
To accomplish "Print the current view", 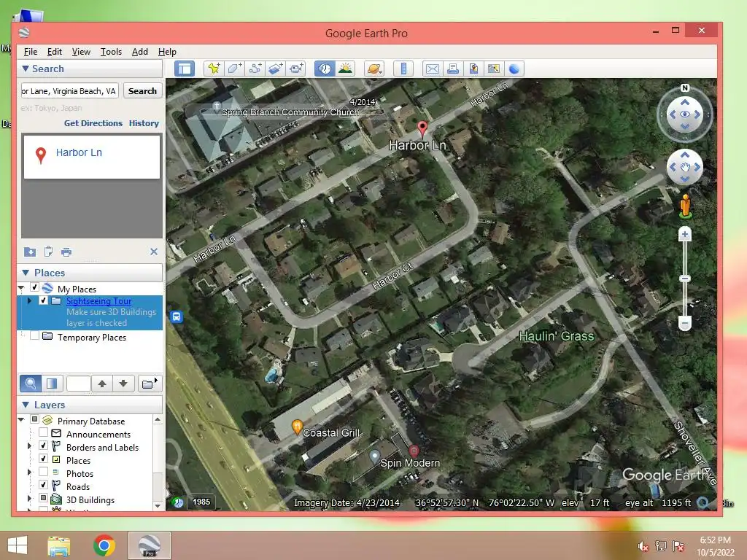I will pos(452,69).
